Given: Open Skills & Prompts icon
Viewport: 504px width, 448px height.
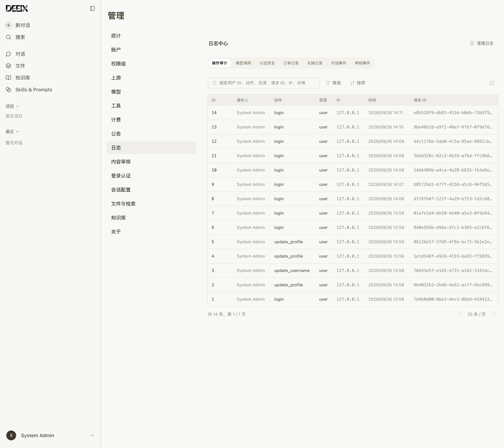Looking at the screenshot, I should pos(8,90).
